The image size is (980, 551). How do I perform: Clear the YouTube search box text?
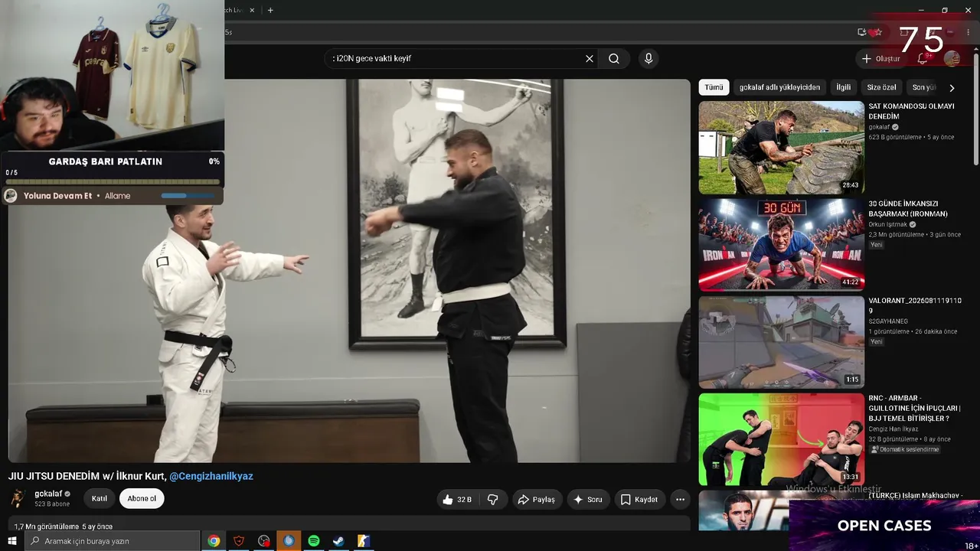[x=590, y=59]
